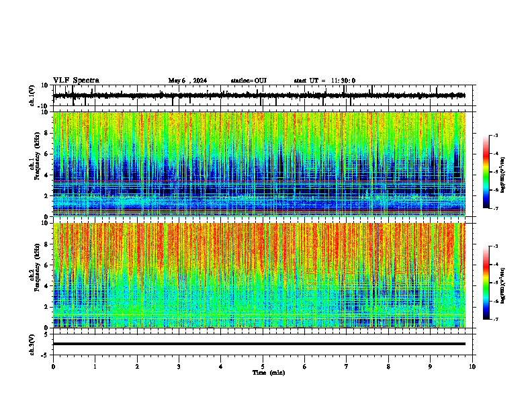The image size is (532, 411).
Task: Click the thick black ch.3 trace line
Action: (259, 344)
